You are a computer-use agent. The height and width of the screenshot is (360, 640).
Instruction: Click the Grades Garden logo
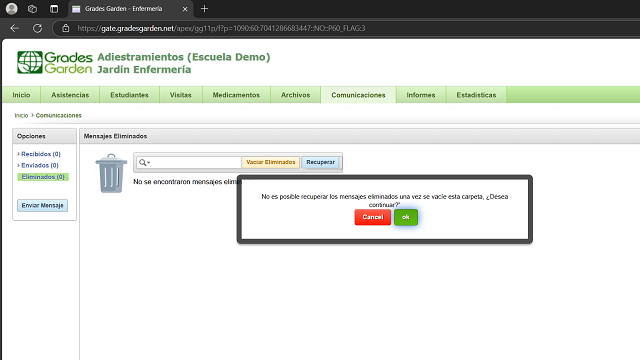55,62
